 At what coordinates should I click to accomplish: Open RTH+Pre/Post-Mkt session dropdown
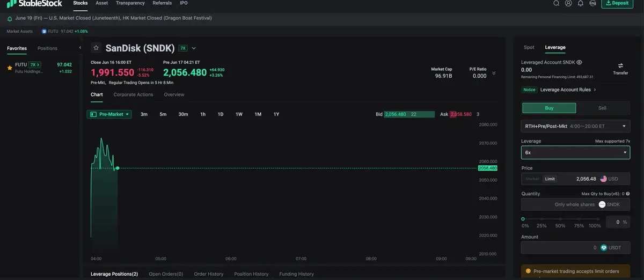coord(575,126)
